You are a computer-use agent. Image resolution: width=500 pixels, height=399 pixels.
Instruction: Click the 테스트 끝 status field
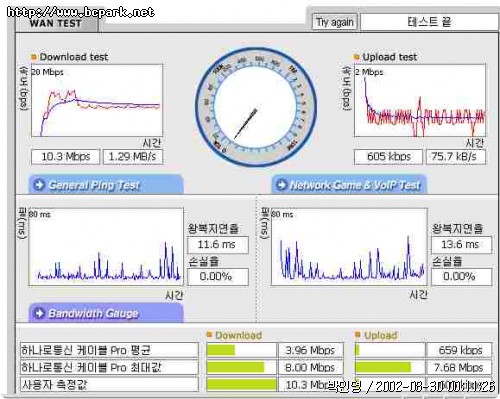429,22
